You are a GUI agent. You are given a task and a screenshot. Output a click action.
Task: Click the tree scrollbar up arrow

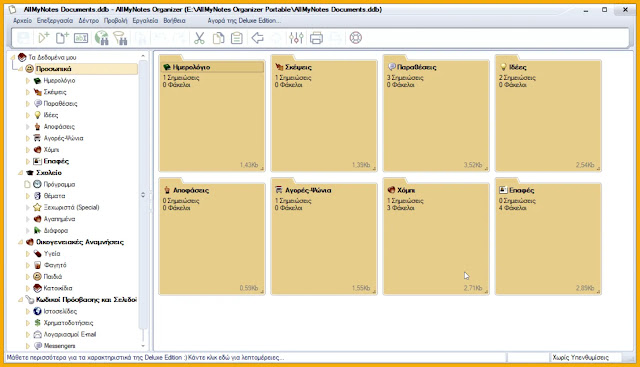143,56
